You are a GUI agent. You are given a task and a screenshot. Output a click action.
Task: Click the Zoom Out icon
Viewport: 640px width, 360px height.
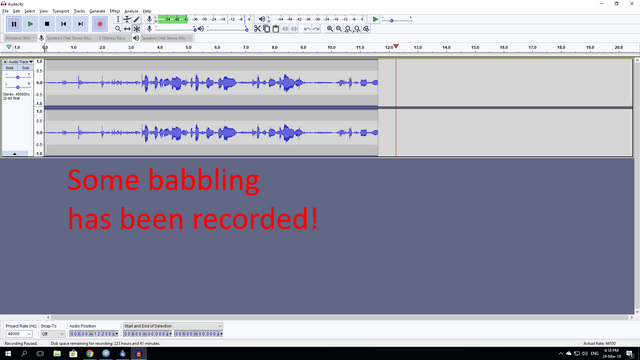(x=339, y=29)
